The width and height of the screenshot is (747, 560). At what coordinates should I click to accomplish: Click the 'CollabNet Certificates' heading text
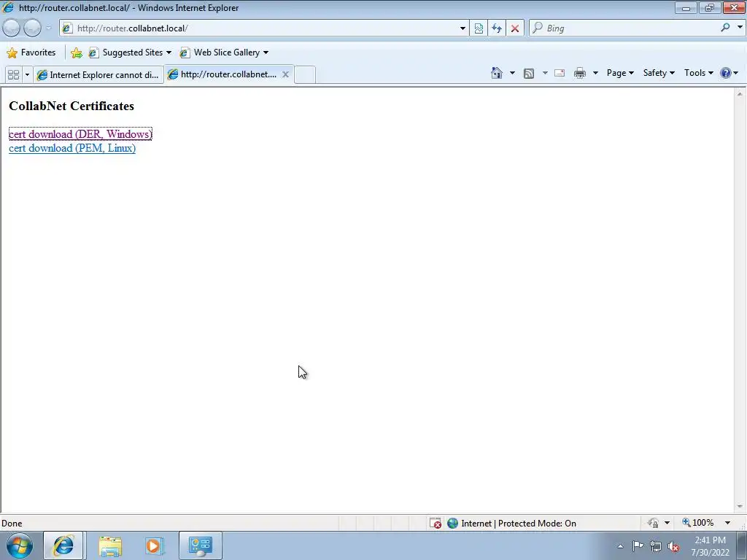pos(71,106)
